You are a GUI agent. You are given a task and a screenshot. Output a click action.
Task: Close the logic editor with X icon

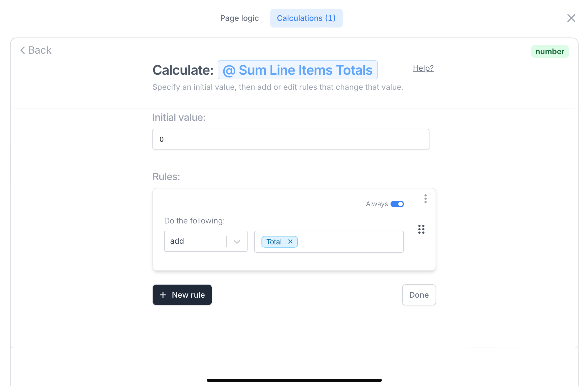coord(571,18)
